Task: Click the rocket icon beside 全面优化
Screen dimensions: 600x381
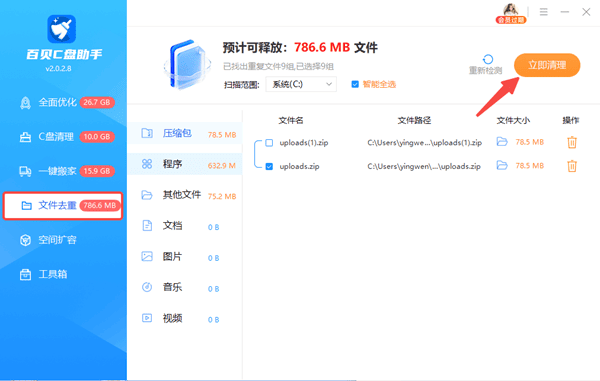Action: [x=25, y=103]
